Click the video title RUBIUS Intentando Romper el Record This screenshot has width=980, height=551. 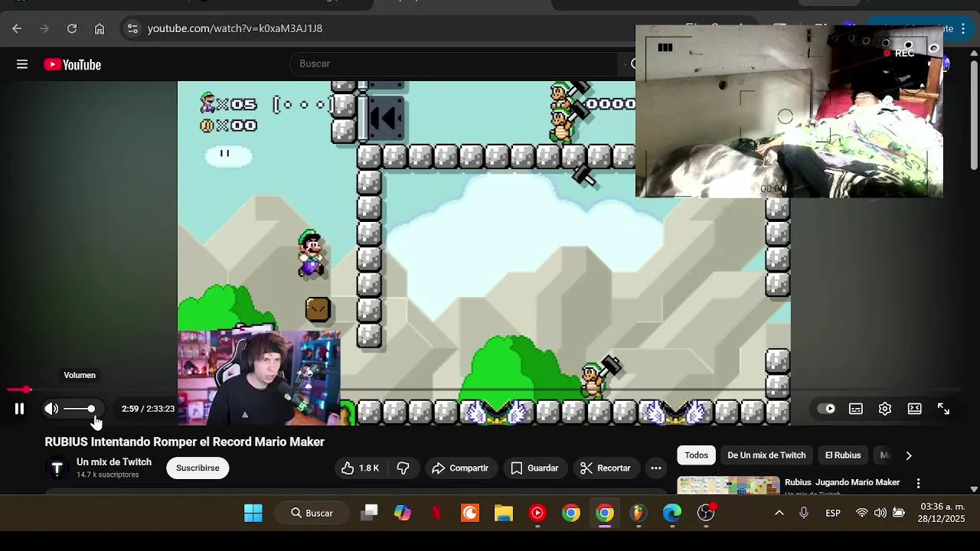coord(185,442)
